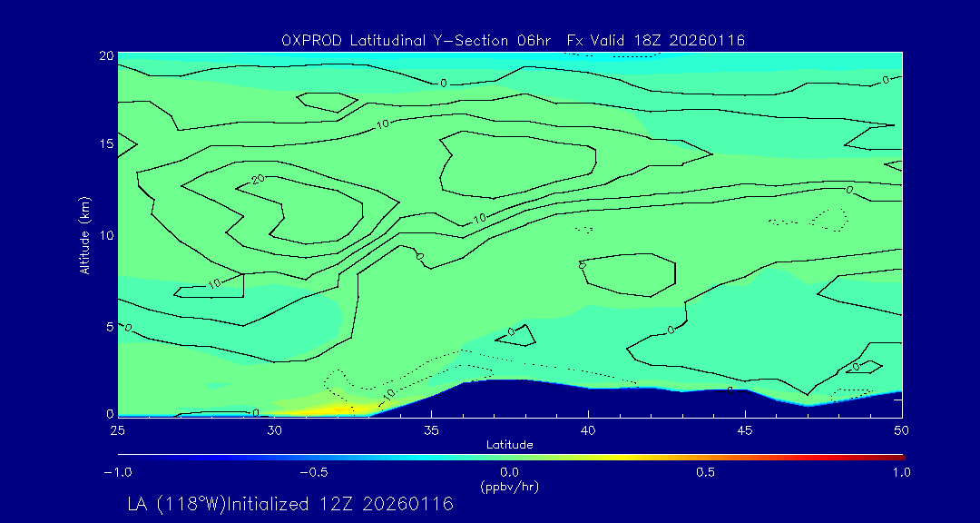Click the OXPROD Latitudinal Y-Section plot title
The image size is (980, 523).
coord(514,40)
